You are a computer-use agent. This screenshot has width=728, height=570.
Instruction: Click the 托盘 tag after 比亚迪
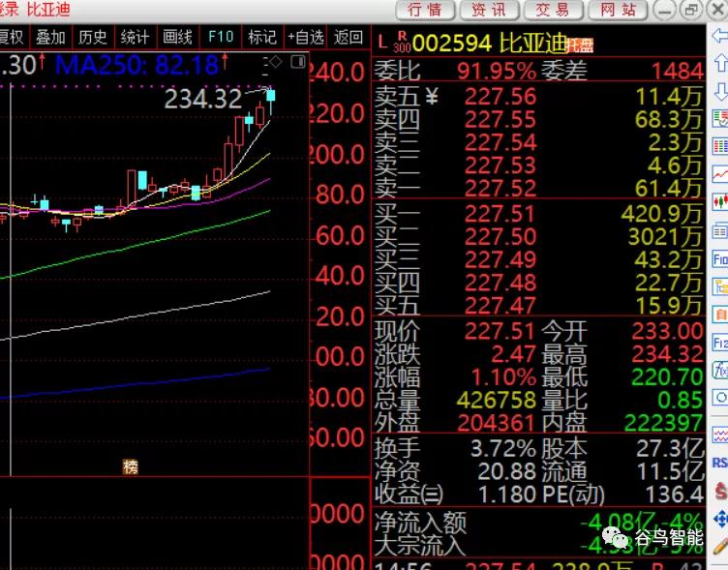tap(580, 45)
